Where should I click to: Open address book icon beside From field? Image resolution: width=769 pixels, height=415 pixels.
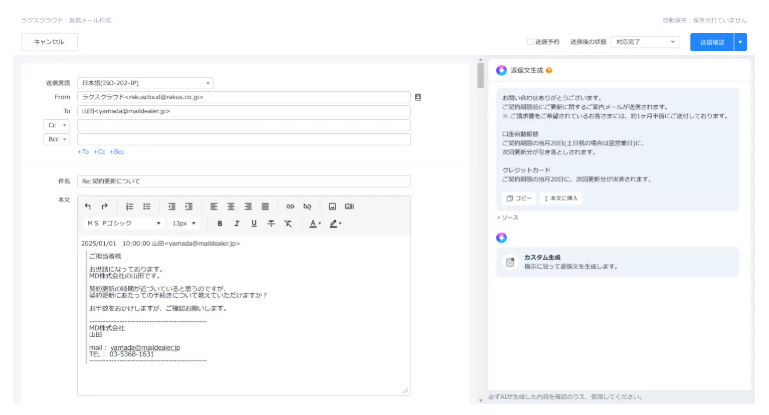click(x=418, y=97)
